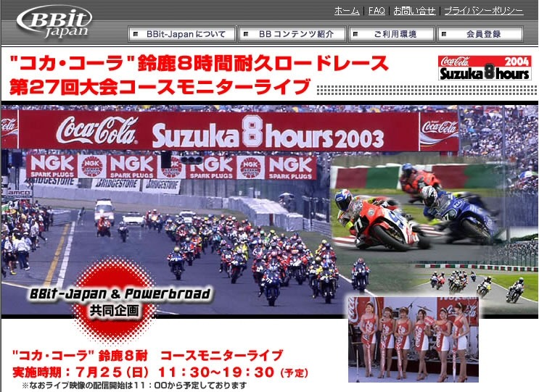Open the プライバシーポリシー link

tap(484, 11)
